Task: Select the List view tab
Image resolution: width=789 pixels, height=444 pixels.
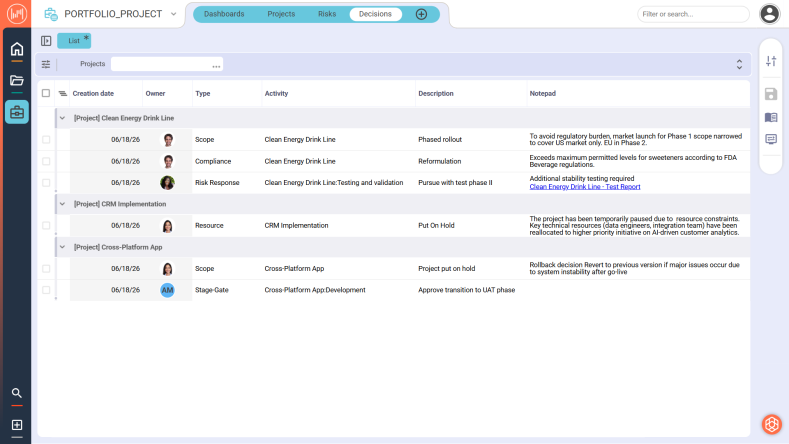Action: tap(74, 41)
